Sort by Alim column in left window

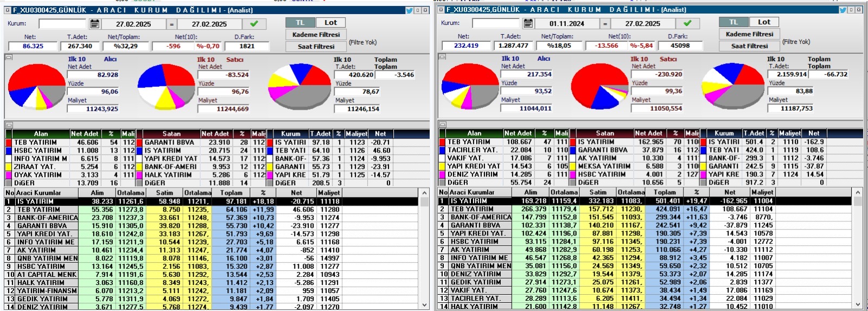coord(97,193)
